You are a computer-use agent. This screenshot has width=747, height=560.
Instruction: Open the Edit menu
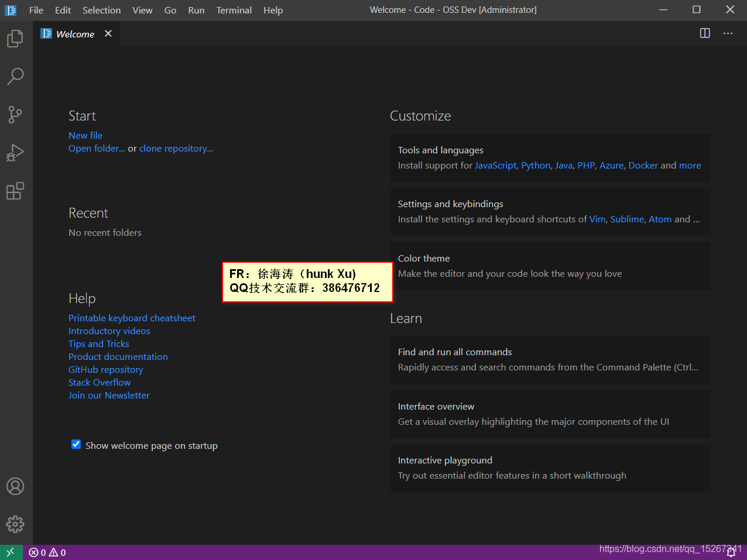(x=63, y=10)
